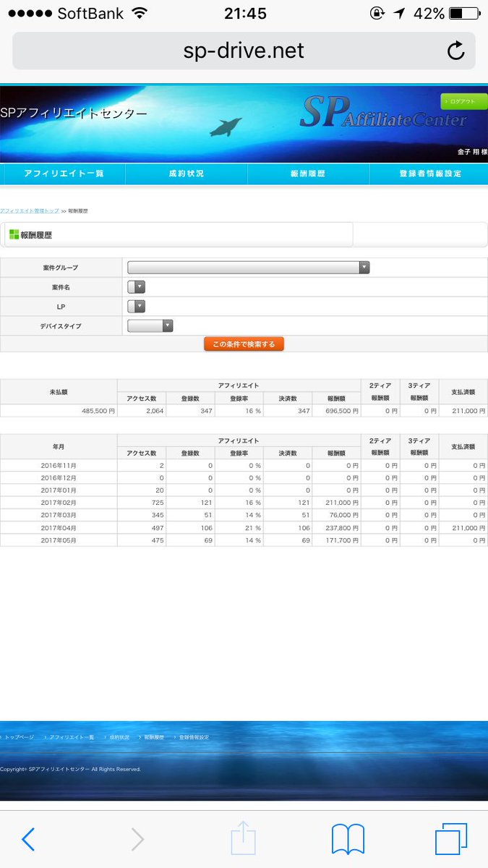The width and height of the screenshot is (488, 868).
Task: Click the 2016年11月 row label
Action: (59, 466)
